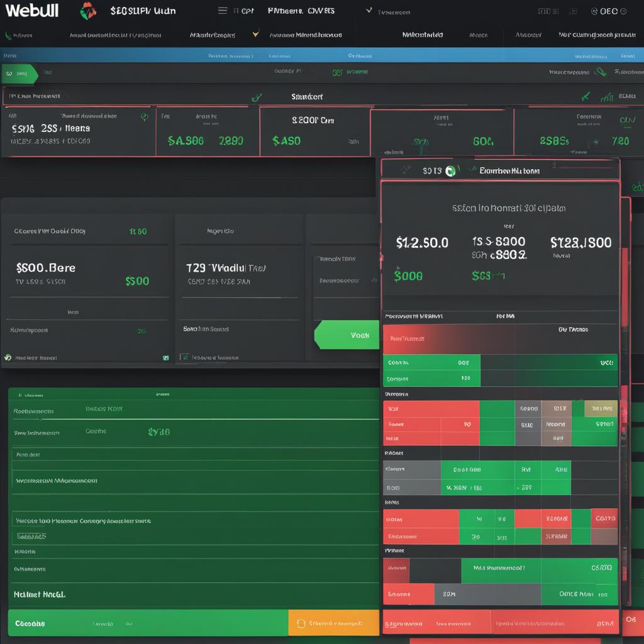
Task: Click the small green square icon in first card footer
Action: (x=165, y=358)
